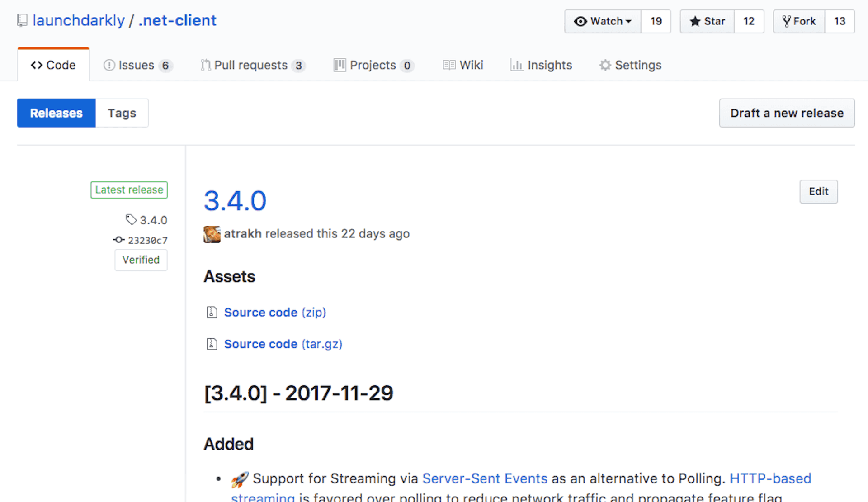Viewport: 868px width, 502px height.
Task: Click the Draft a new release button
Action: point(787,113)
